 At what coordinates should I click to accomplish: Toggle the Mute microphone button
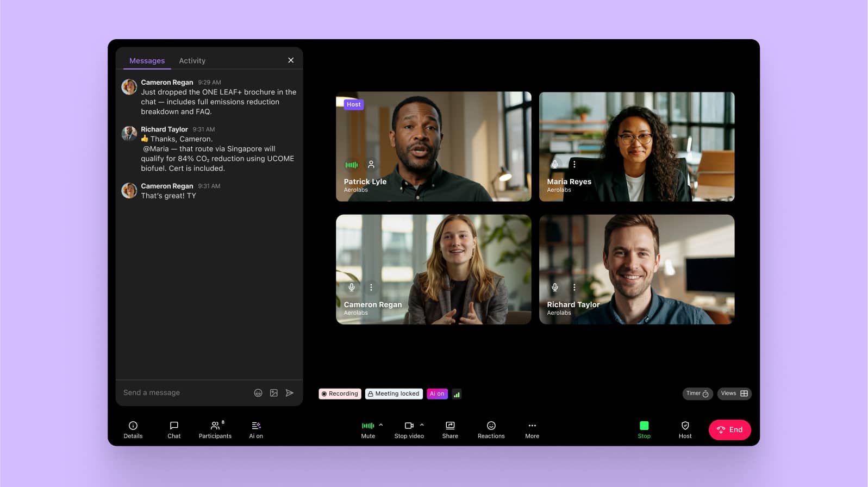[368, 429]
